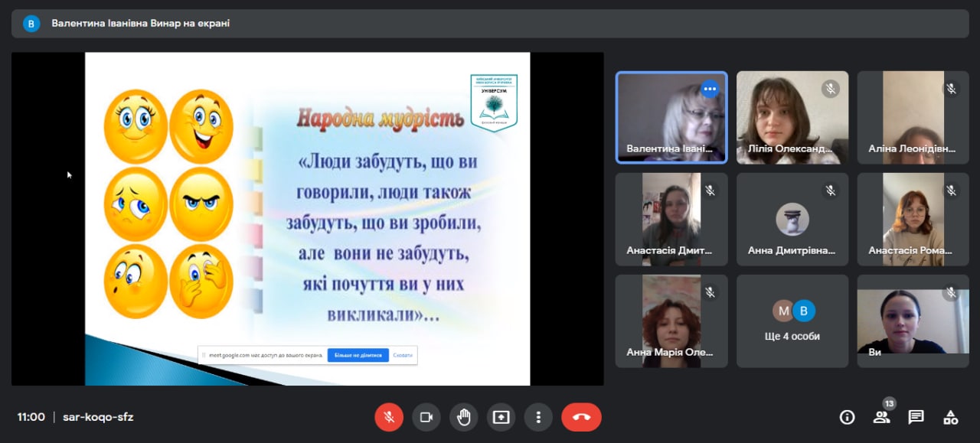Click the presenter B avatar in banner

coord(31,24)
